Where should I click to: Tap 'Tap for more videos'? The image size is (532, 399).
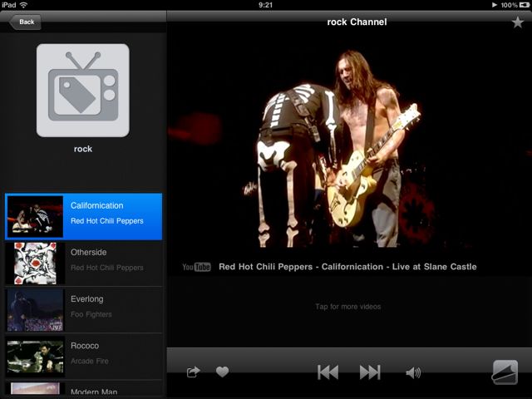347,307
